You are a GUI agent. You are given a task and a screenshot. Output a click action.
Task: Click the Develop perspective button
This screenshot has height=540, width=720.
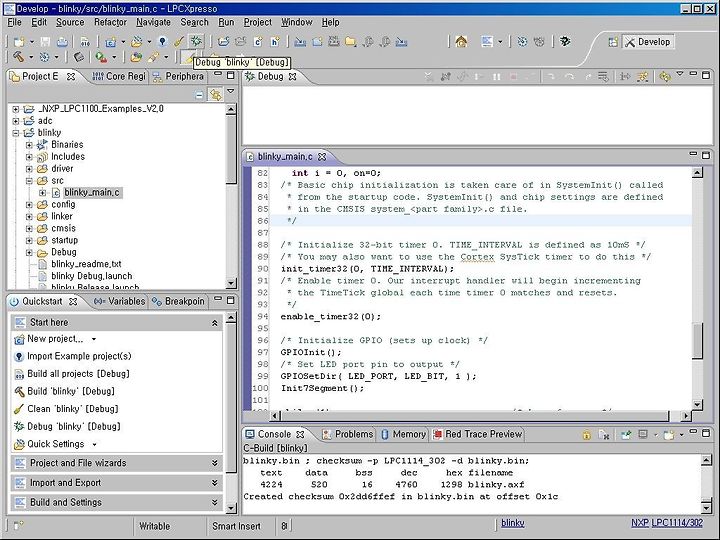[x=648, y=42]
